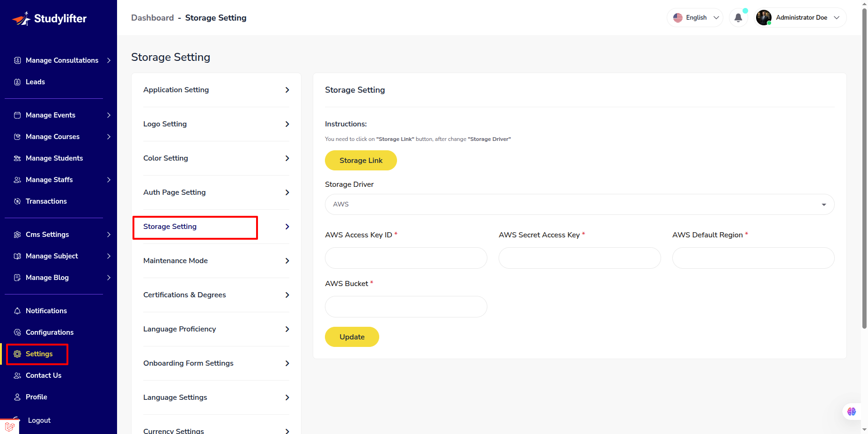The height and width of the screenshot is (434, 868).
Task: Click the Cms Settings icon
Action: point(17,235)
